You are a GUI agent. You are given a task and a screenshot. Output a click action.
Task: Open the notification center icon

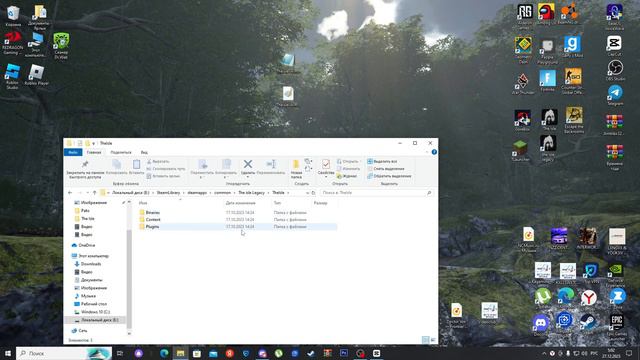click(629, 353)
